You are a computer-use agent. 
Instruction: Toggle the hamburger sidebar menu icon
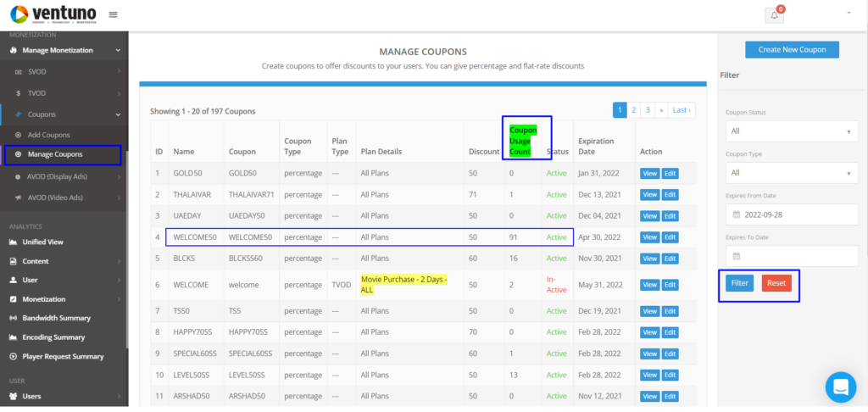click(x=113, y=14)
